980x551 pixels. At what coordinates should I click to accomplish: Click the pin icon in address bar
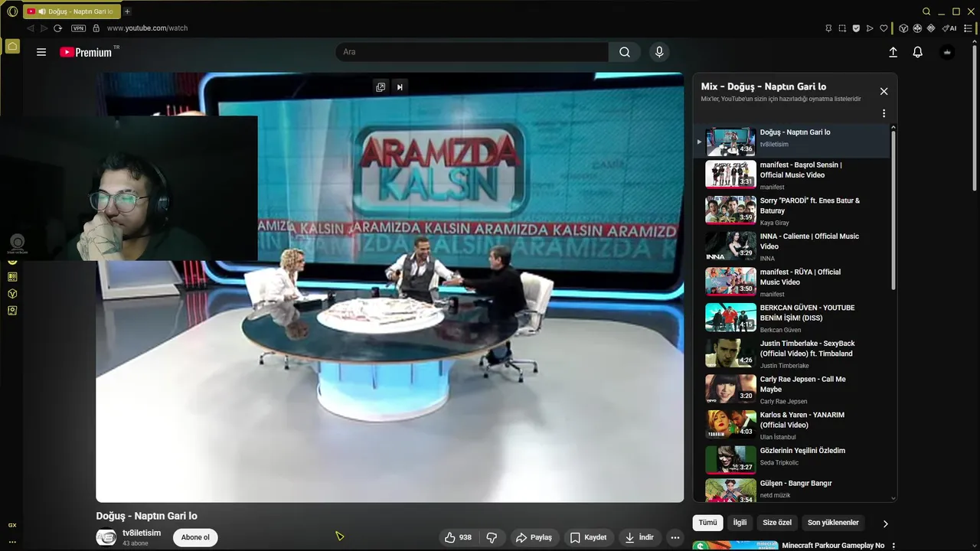[828, 28]
